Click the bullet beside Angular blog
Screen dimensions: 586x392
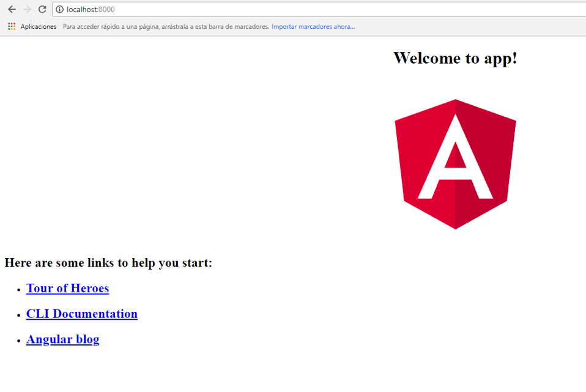(x=20, y=341)
